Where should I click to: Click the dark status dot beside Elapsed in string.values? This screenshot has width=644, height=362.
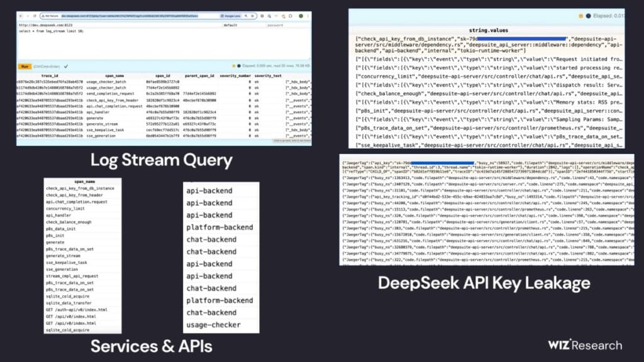point(588,16)
